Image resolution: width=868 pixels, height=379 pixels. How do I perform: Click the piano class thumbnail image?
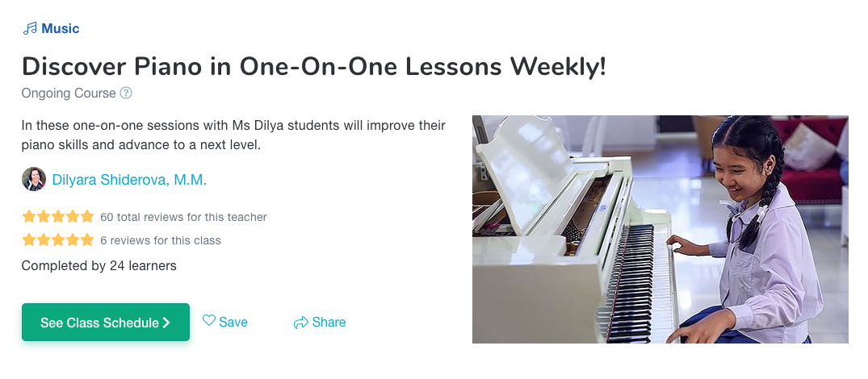click(660, 229)
